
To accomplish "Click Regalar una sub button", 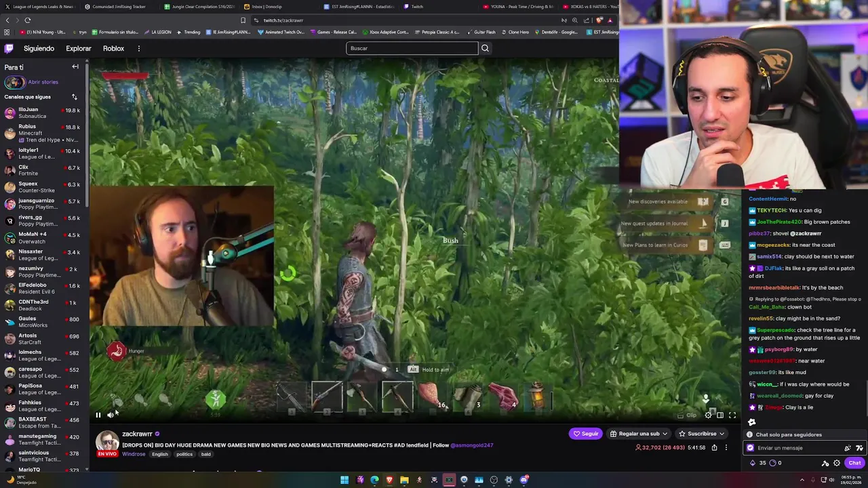I will click(x=639, y=434).
